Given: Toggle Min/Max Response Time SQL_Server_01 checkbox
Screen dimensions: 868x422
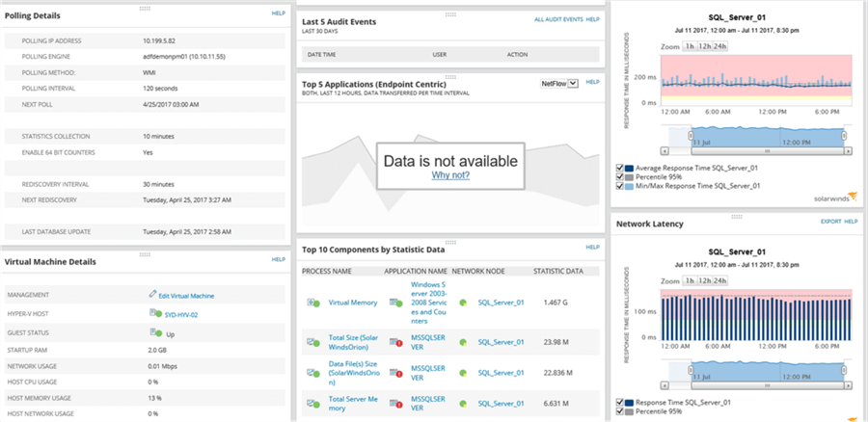Looking at the screenshot, I should [x=620, y=186].
